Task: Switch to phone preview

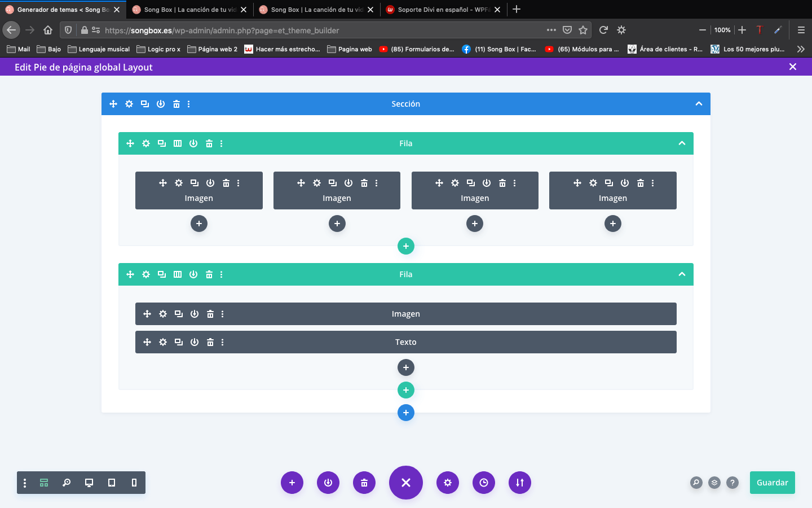Action: point(134,483)
